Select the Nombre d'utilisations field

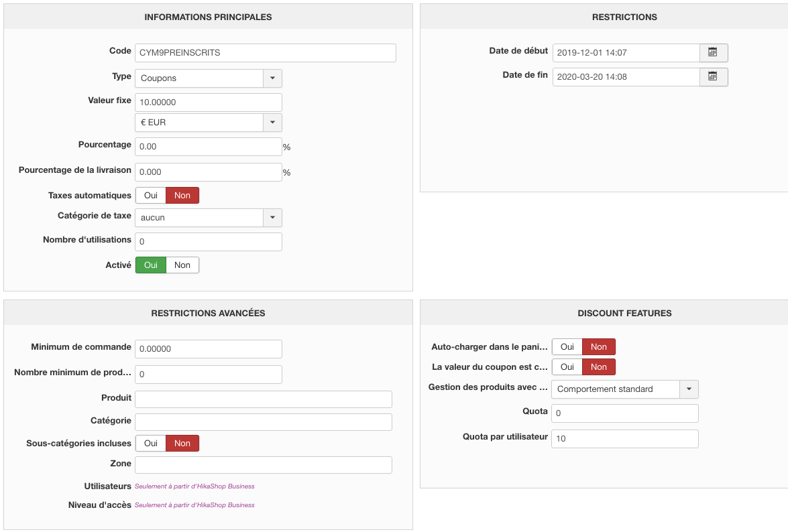pyautogui.click(x=208, y=242)
